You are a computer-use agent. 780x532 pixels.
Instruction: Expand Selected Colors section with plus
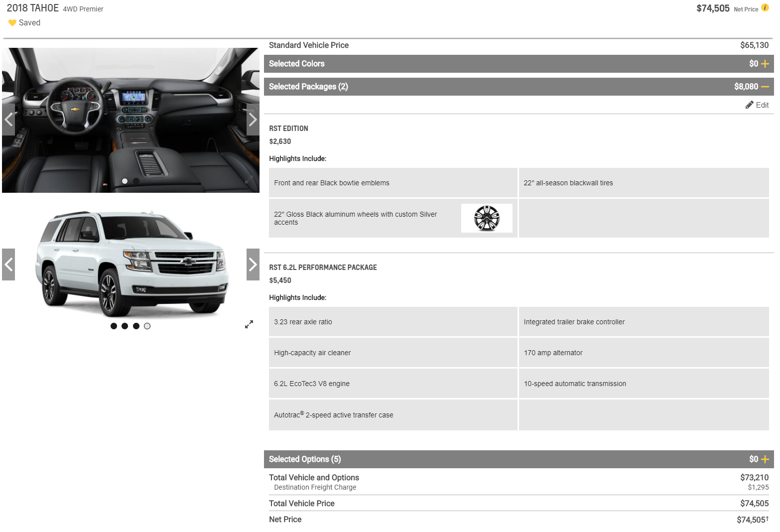[765, 64]
